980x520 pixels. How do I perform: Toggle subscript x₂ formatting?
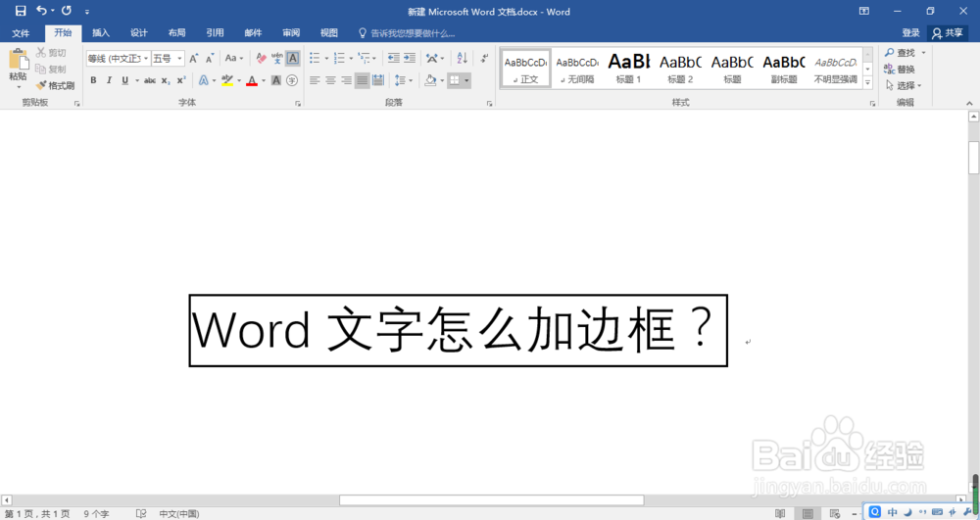click(165, 80)
